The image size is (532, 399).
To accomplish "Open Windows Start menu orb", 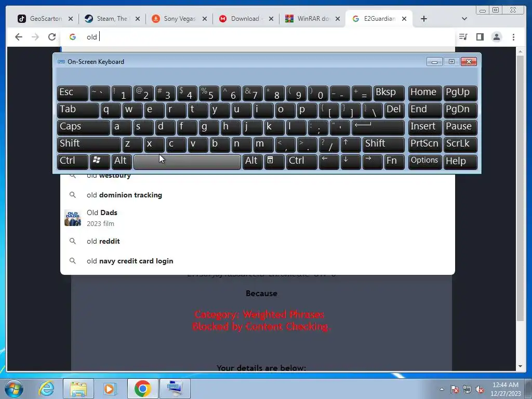I will [14, 388].
